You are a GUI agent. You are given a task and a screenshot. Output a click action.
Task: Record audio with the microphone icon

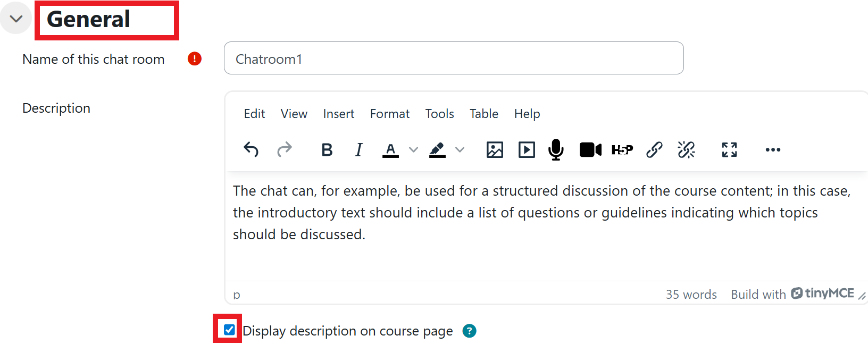556,150
